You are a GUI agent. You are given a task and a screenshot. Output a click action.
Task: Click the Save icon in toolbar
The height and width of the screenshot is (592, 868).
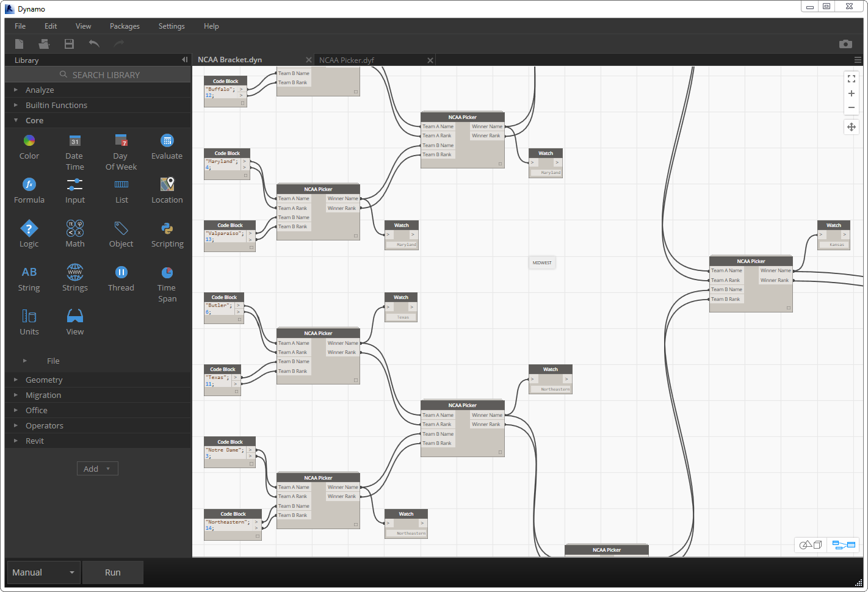point(69,44)
